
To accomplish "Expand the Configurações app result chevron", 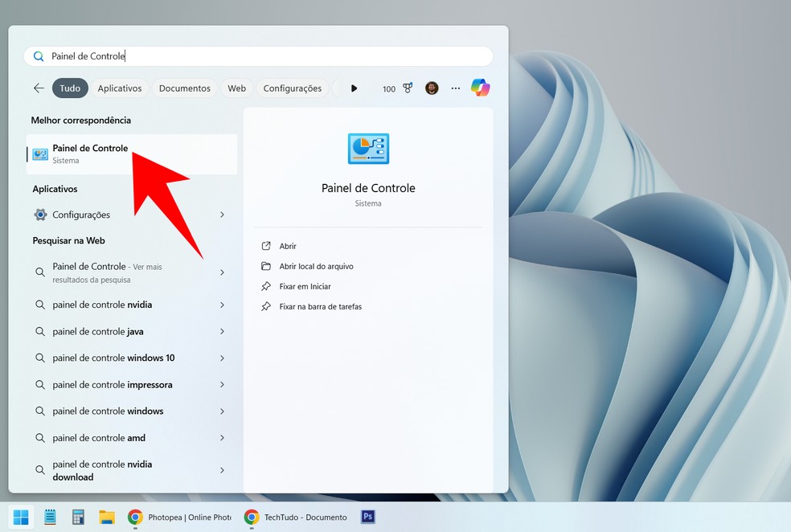I will (x=222, y=215).
